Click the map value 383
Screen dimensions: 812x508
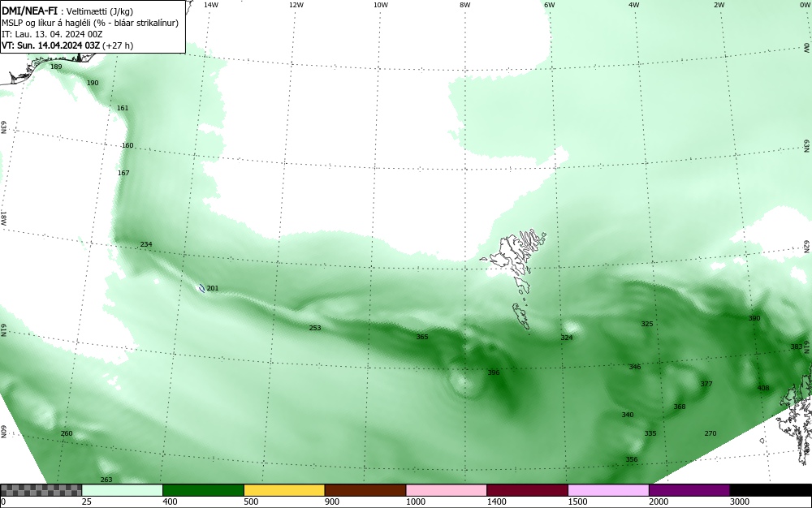(x=797, y=347)
